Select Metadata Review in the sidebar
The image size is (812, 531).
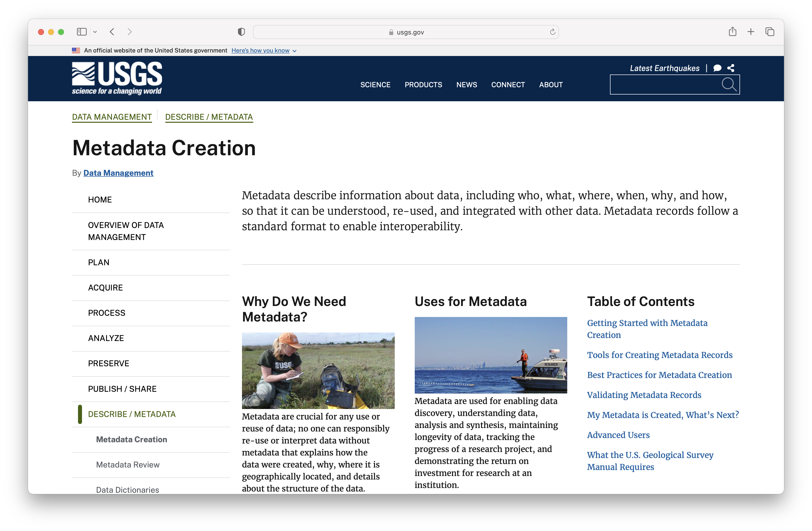tap(127, 464)
